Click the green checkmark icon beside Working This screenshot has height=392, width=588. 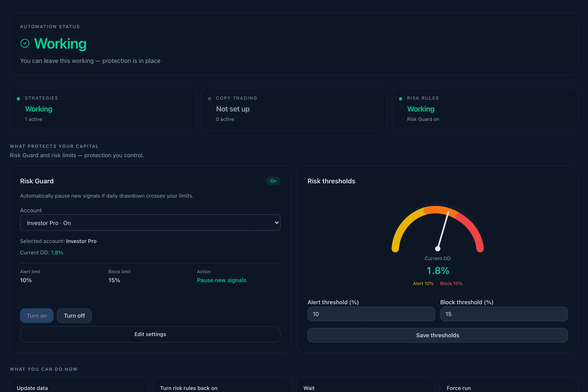(25, 43)
